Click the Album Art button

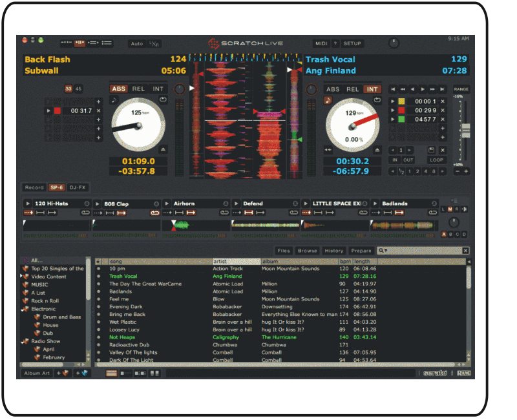point(37,373)
